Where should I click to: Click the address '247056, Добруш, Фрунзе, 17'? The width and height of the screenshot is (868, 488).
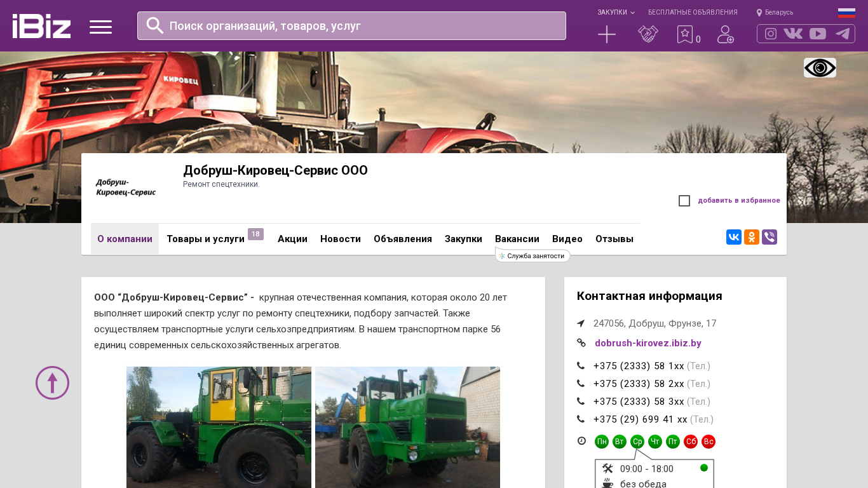tap(655, 323)
